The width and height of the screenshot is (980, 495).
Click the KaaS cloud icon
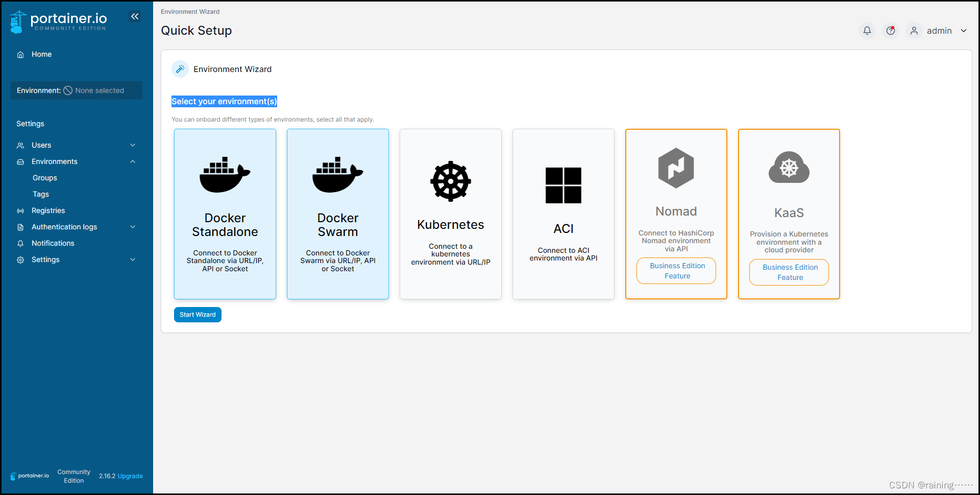click(789, 168)
